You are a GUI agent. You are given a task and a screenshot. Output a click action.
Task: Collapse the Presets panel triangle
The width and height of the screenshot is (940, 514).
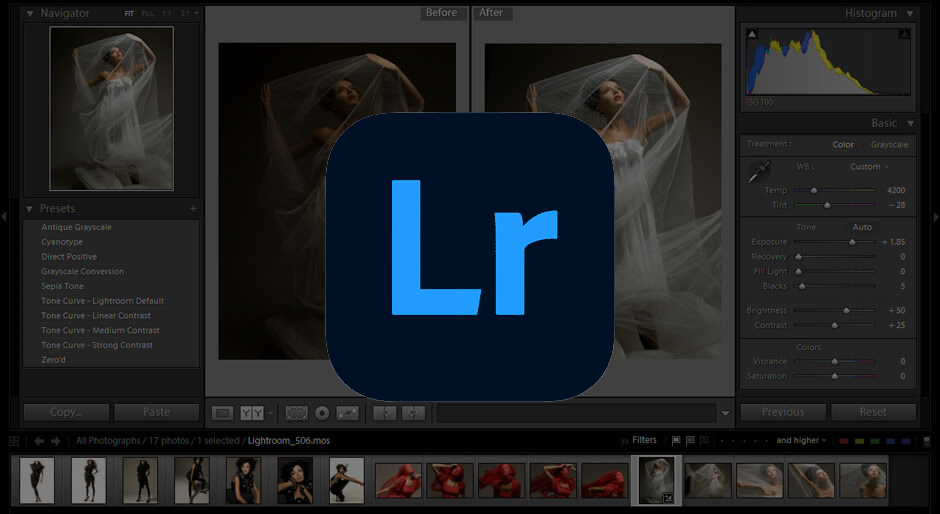pyautogui.click(x=29, y=209)
